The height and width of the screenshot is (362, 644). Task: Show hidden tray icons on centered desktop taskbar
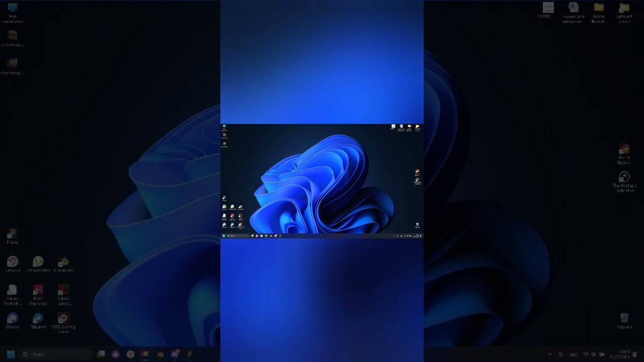click(394, 236)
